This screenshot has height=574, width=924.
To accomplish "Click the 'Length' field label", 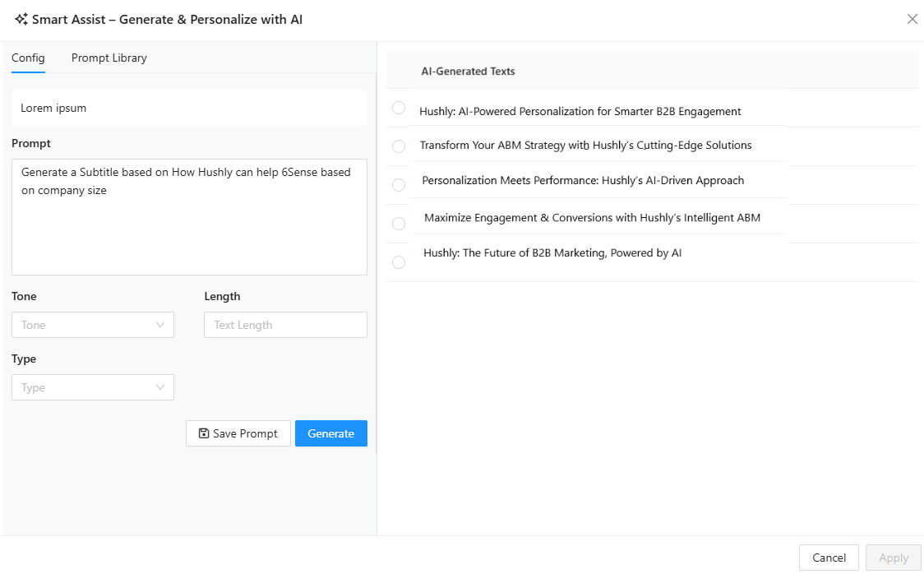I will (x=222, y=296).
